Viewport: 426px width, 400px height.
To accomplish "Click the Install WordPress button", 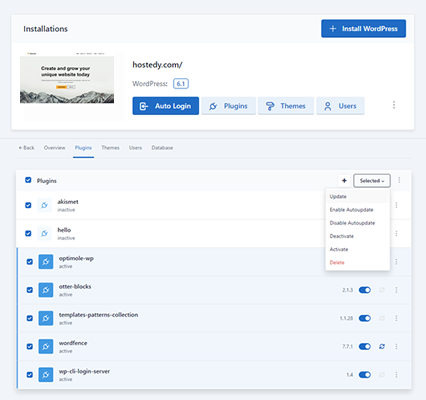I will click(363, 29).
